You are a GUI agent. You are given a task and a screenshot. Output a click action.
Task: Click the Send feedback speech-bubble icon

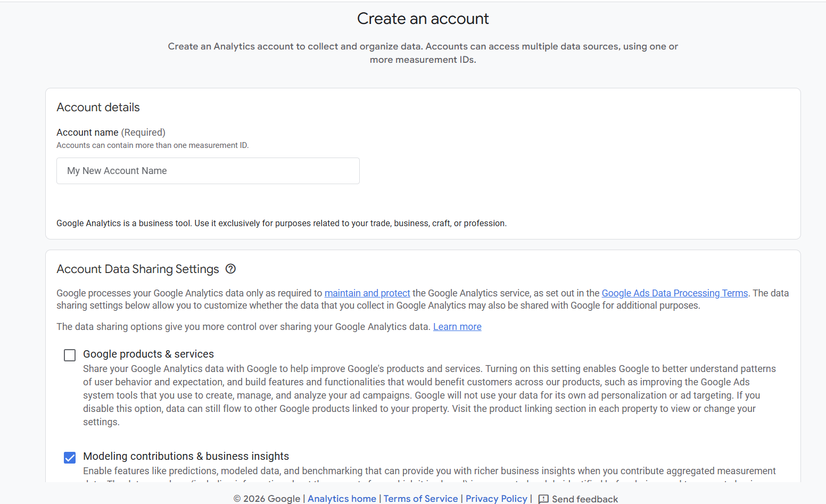click(x=543, y=499)
